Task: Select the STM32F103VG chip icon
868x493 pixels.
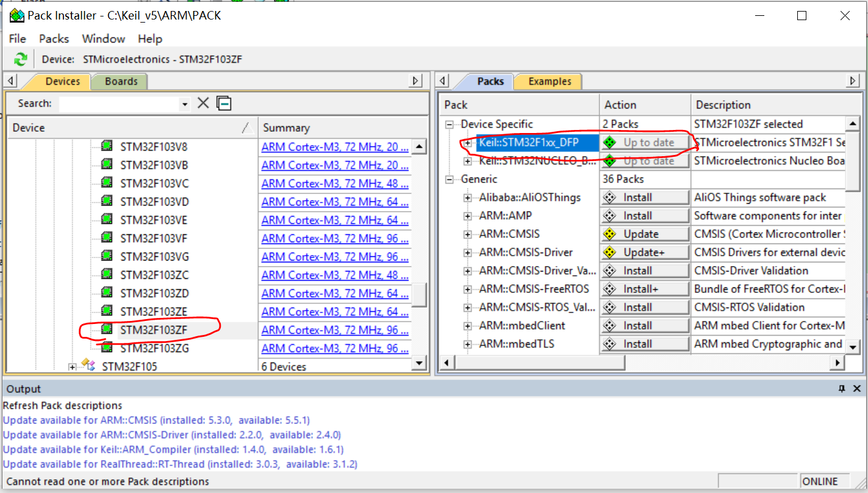Action: (107, 256)
